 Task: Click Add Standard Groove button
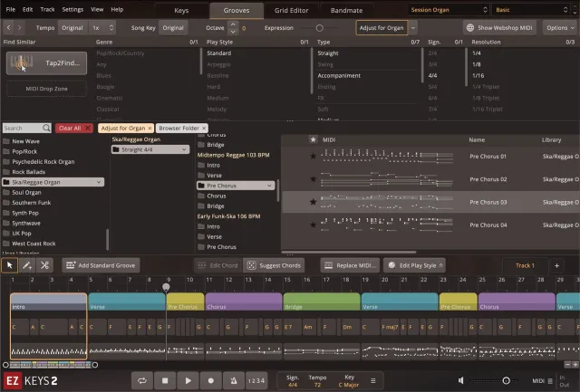click(x=101, y=265)
